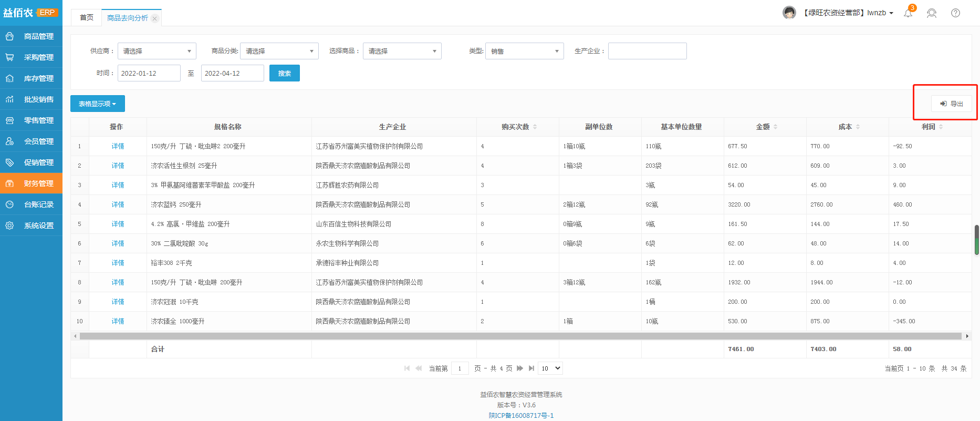980x421 pixels.
Task: Switch to the 首页 tab
Action: pyautogui.click(x=87, y=18)
